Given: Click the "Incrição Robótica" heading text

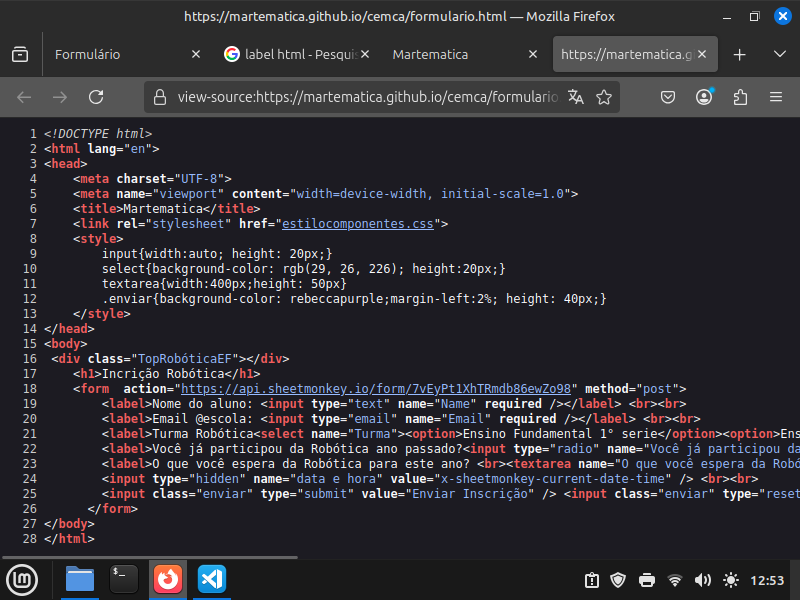Looking at the screenshot, I should point(163,374).
